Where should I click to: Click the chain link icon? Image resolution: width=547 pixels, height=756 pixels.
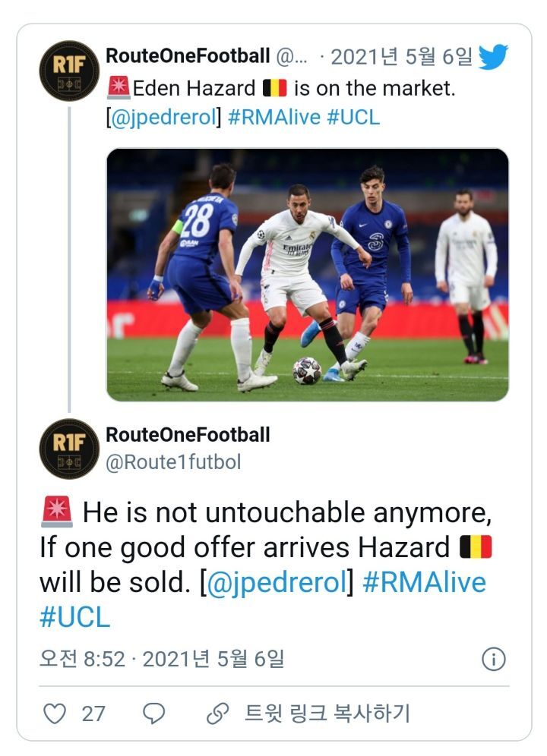coord(218,713)
